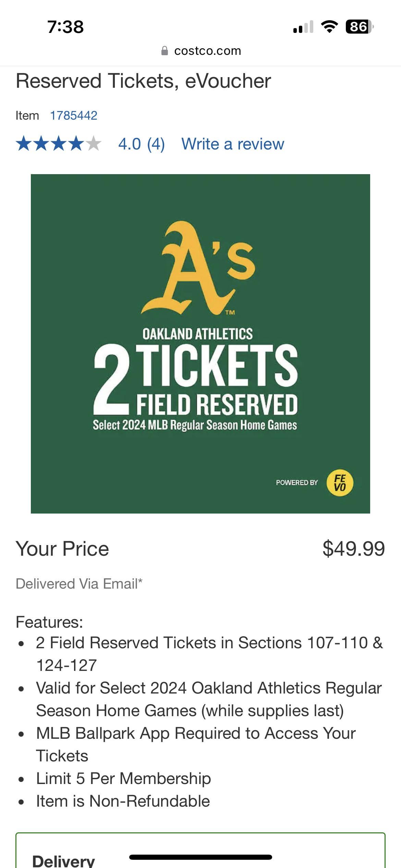Open the 4.0 (4) reviews link
Viewport: 401px width, 868px height.
[142, 144]
